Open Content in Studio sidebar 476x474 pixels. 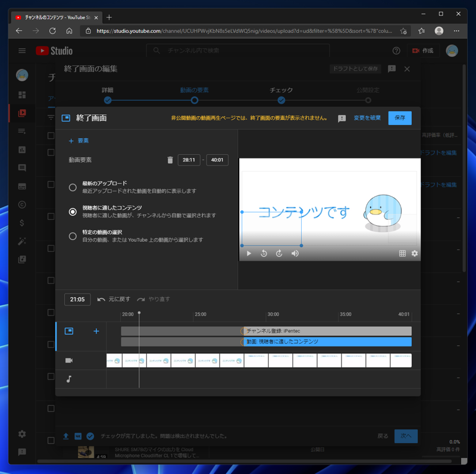tap(22, 113)
